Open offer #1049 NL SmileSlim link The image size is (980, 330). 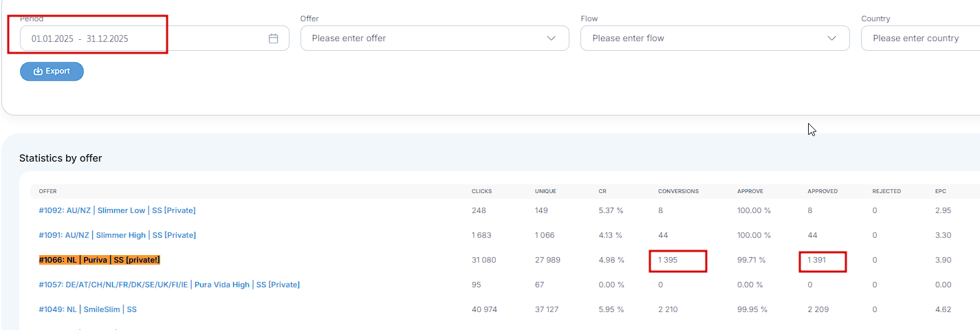tap(87, 309)
